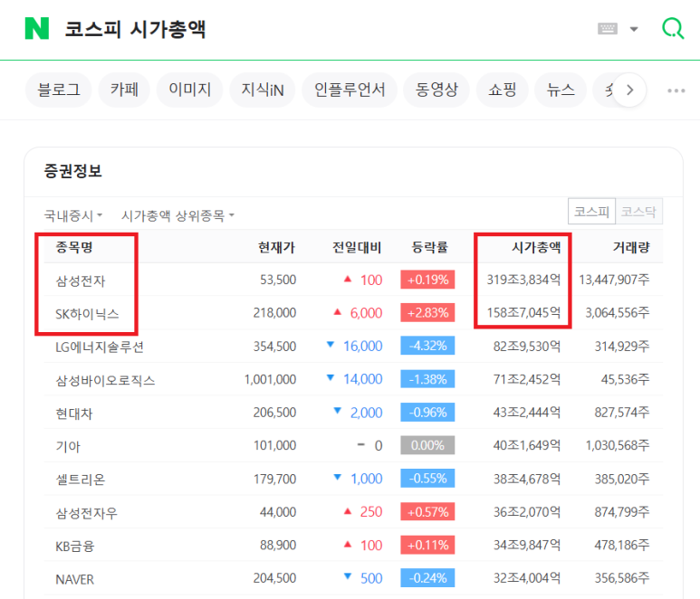Click the -4.32% change badge
700x599 pixels.
click(x=427, y=346)
